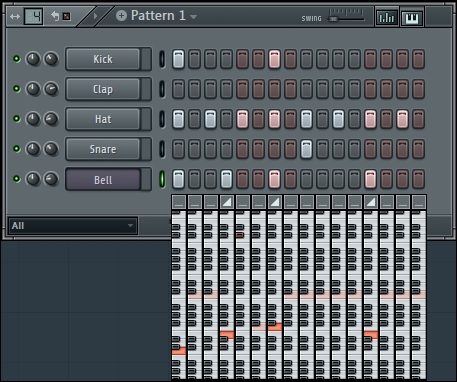The image size is (457, 382).
Task: Enable step 5 of the Snare row
Action: pyautogui.click(x=242, y=149)
